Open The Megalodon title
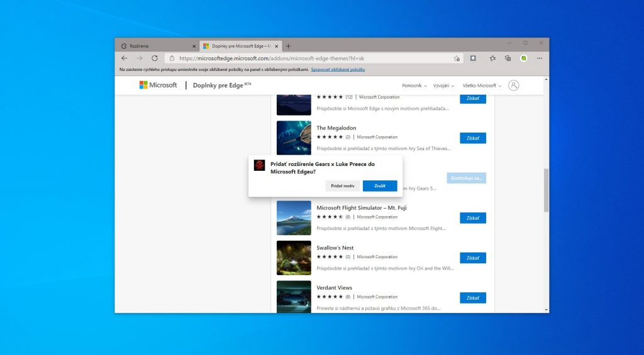The image size is (644, 355). (336, 128)
